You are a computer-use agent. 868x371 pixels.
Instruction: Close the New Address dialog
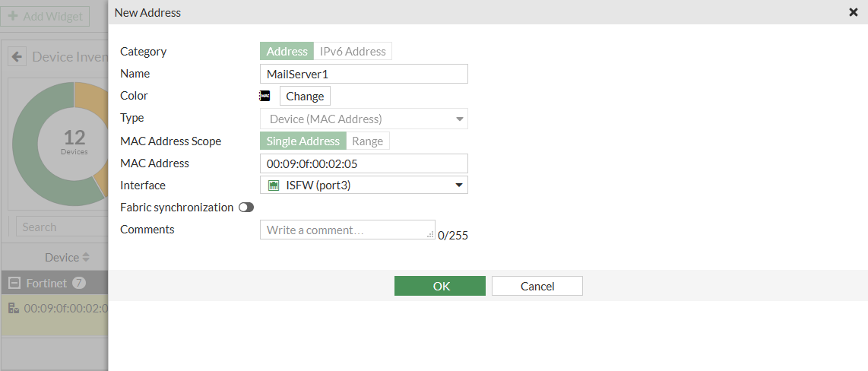pos(854,12)
